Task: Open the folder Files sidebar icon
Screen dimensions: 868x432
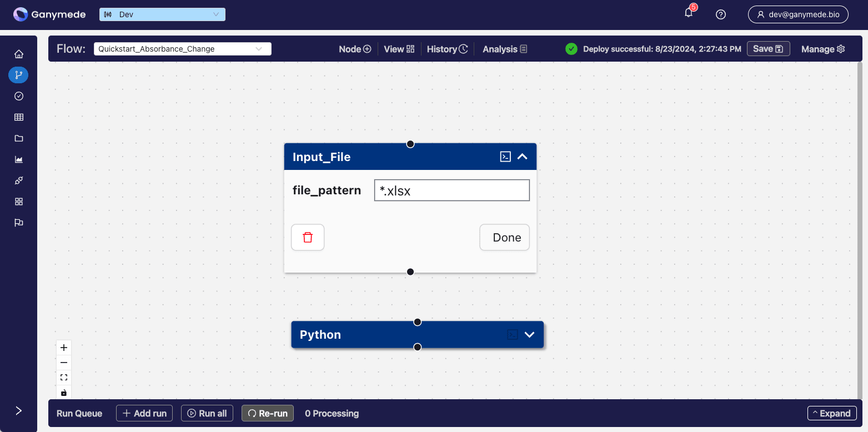Action: coord(19,138)
